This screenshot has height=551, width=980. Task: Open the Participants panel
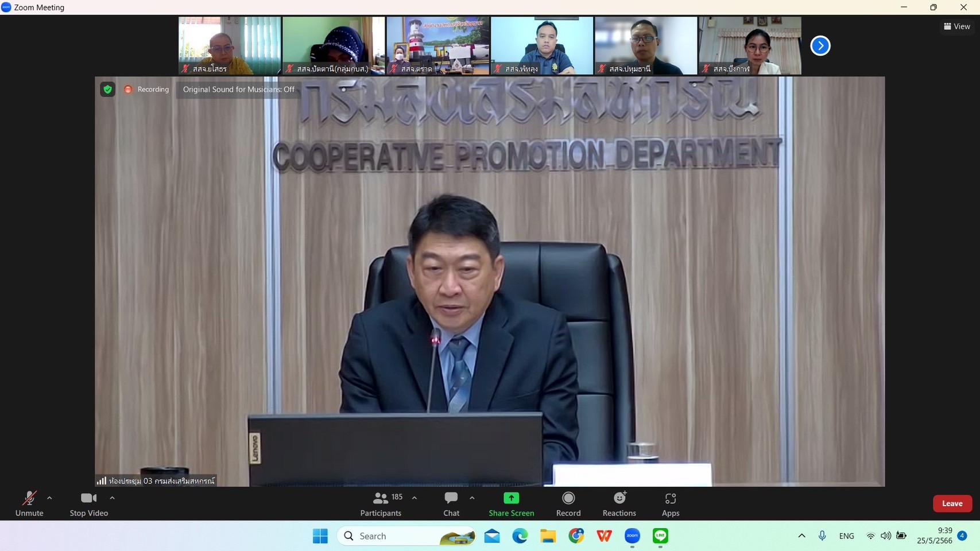click(381, 504)
